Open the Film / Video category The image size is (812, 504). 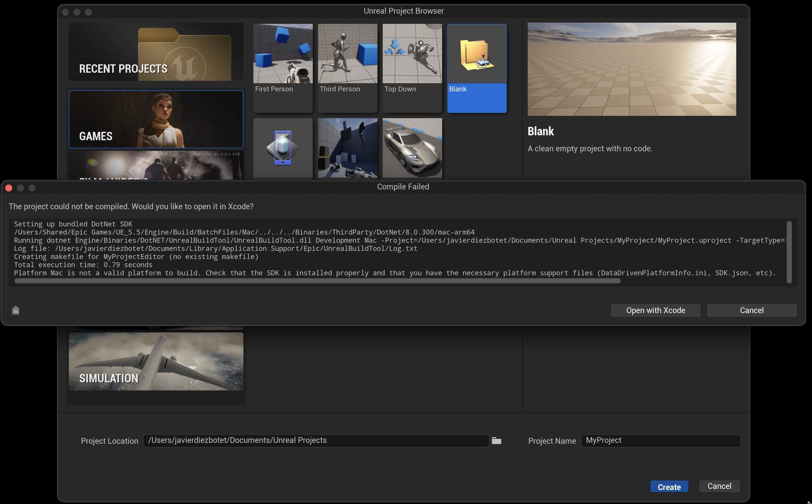(x=156, y=165)
